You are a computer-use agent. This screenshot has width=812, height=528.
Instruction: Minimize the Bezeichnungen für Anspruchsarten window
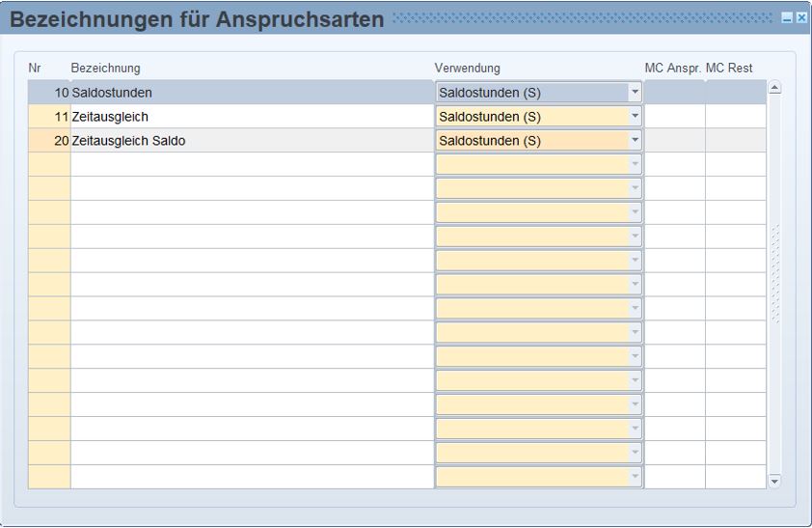coord(787,18)
